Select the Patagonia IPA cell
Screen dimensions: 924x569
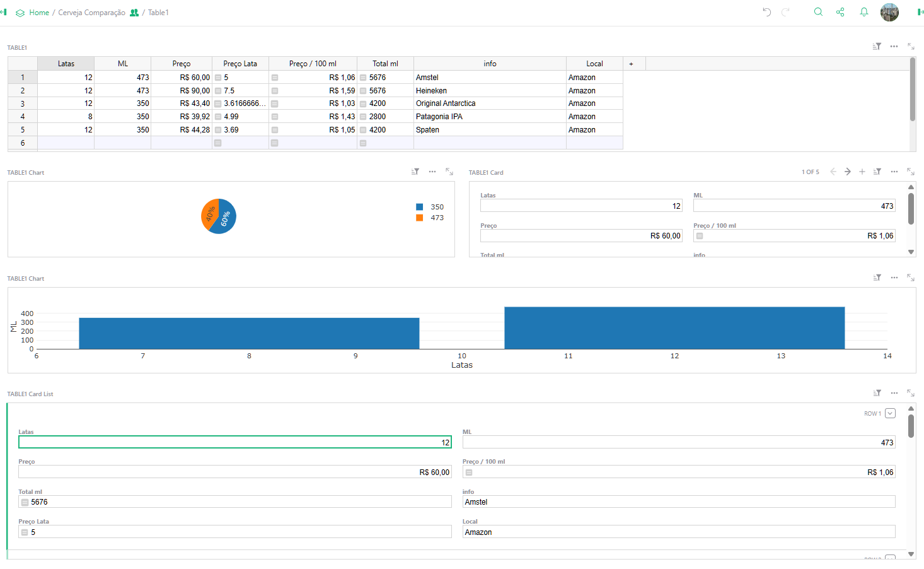[490, 117]
